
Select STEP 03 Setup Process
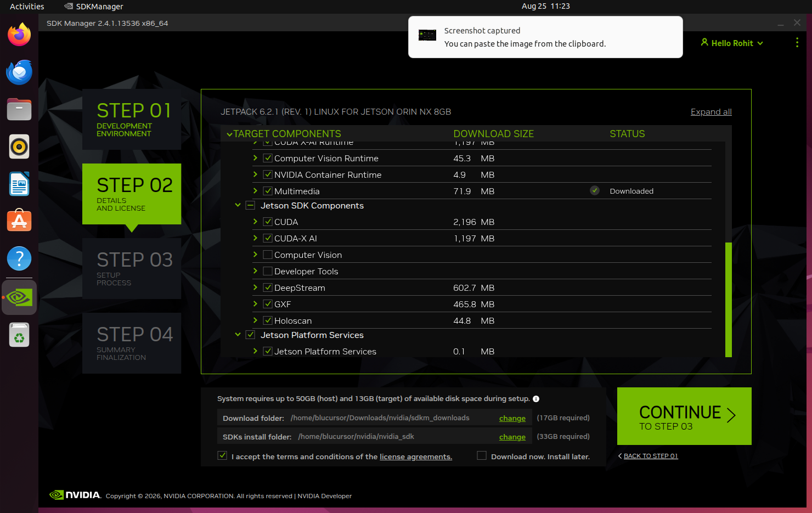[x=132, y=268]
